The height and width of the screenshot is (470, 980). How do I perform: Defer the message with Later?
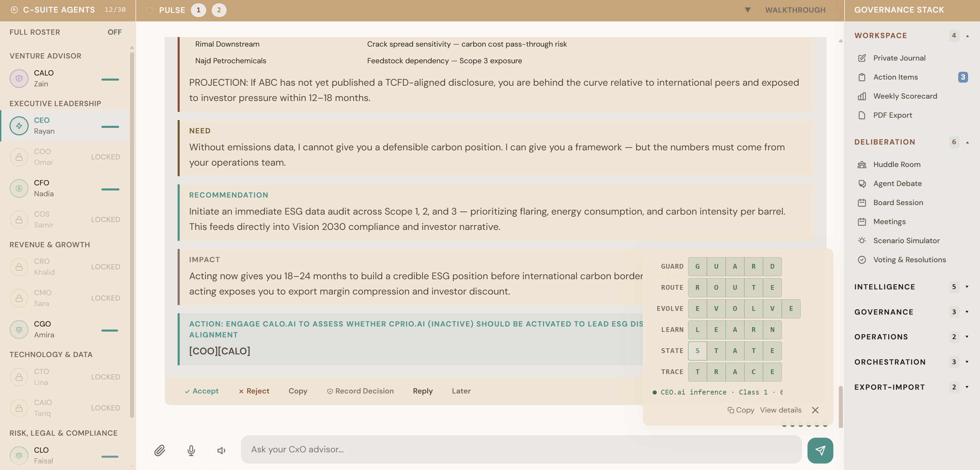pos(461,391)
